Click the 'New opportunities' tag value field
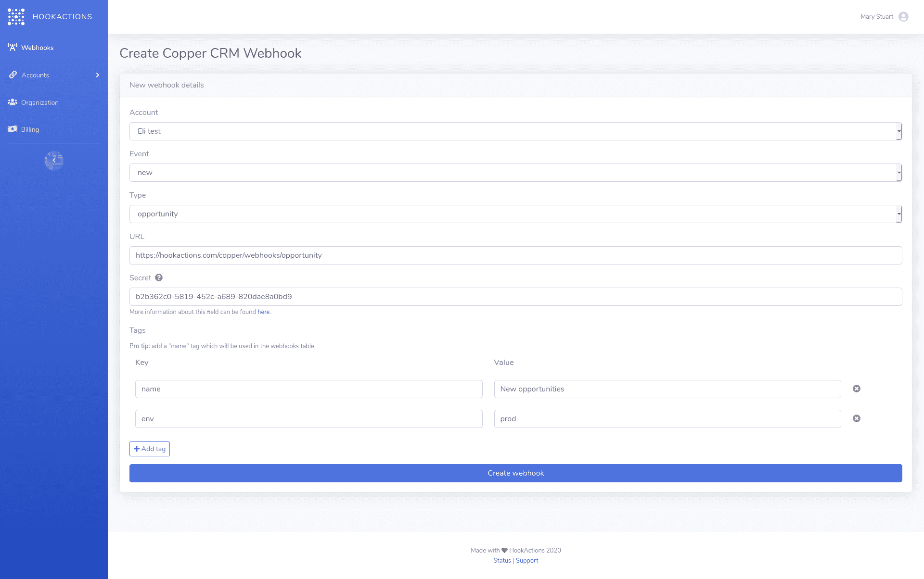Image resolution: width=924 pixels, height=579 pixels. [x=667, y=389]
